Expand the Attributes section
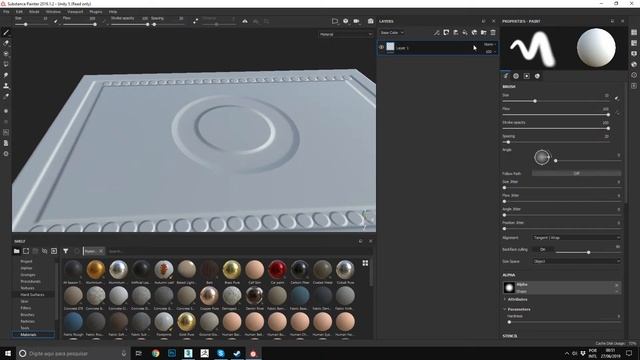640x360 pixels. click(x=515, y=300)
